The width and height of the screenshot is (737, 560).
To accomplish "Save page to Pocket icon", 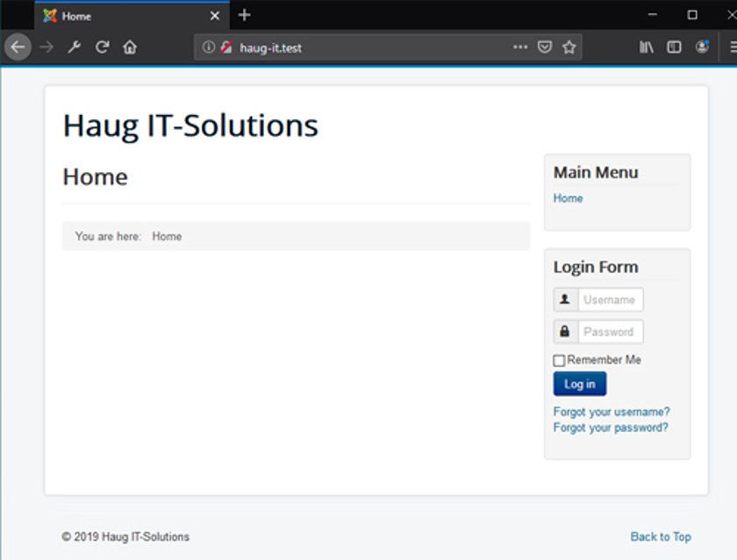I will (x=545, y=47).
